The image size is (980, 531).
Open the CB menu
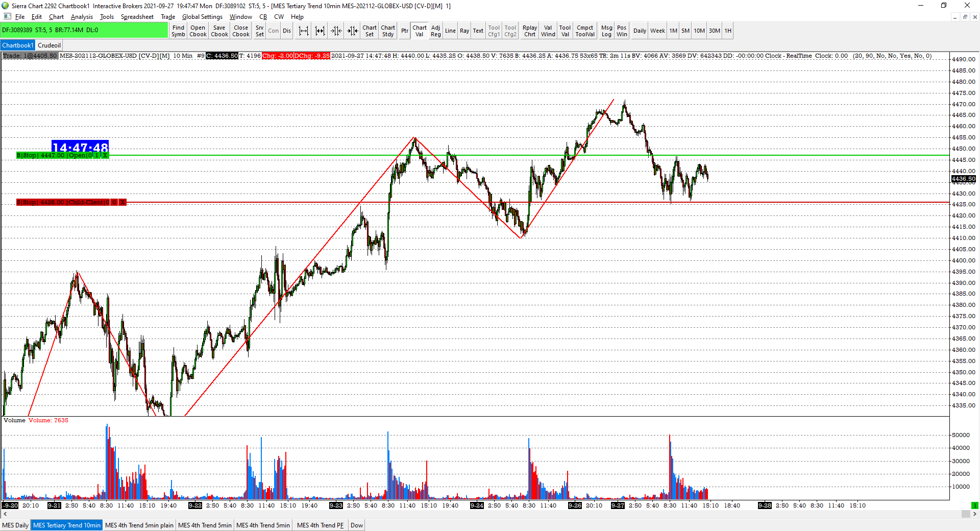click(263, 17)
